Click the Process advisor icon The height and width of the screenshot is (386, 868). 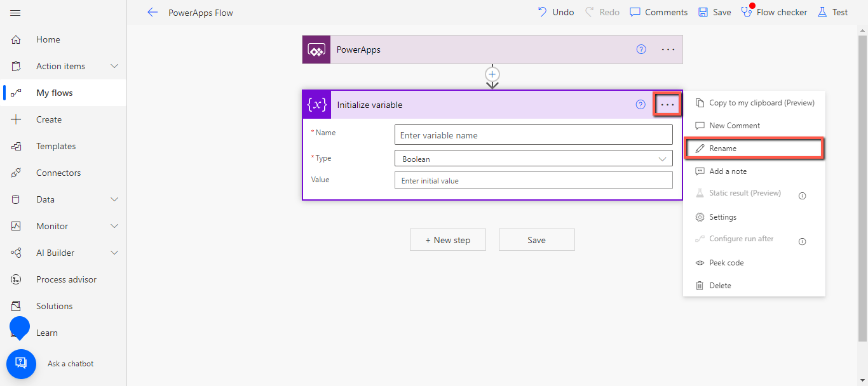pos(16,279)
